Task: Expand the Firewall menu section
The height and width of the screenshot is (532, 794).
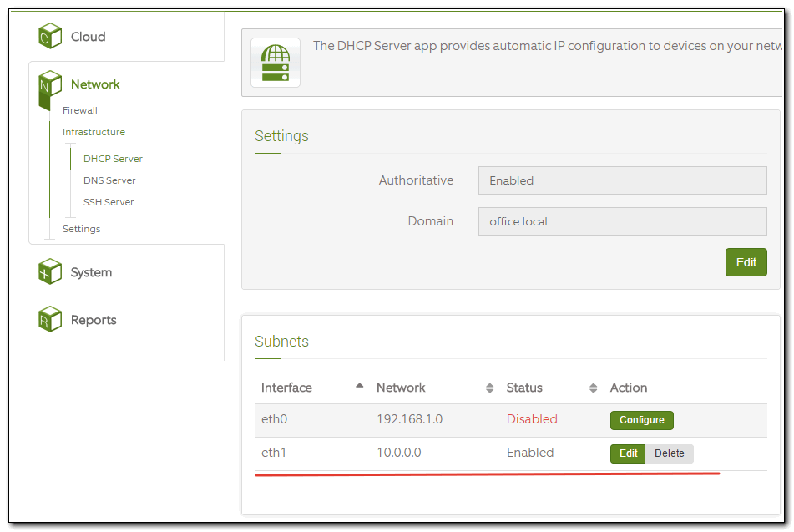Action: [x=80, y=110]
